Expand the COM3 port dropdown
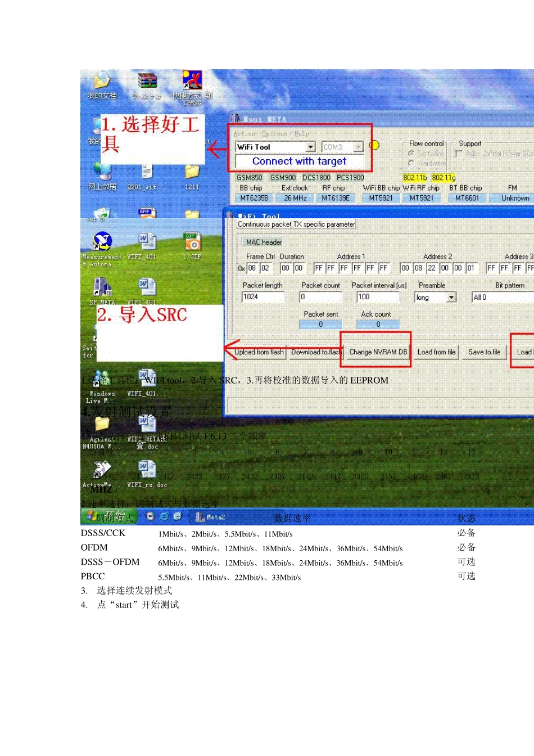This screenshot has width=534, height=756. (x=358, y=147)
